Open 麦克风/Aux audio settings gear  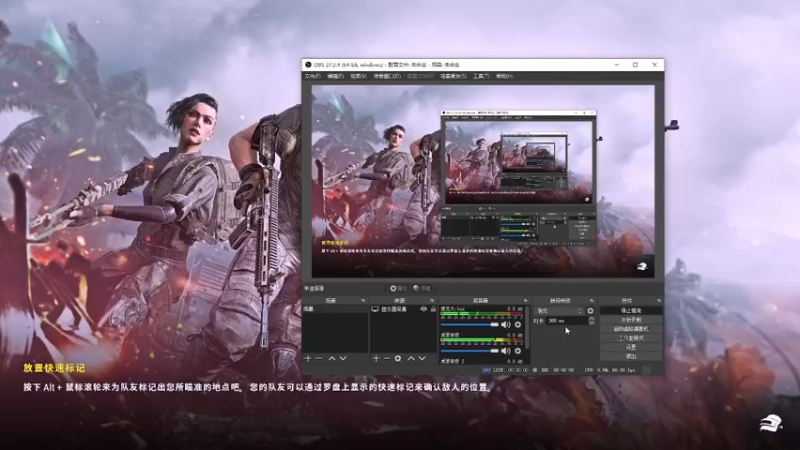tap(518, 324)
